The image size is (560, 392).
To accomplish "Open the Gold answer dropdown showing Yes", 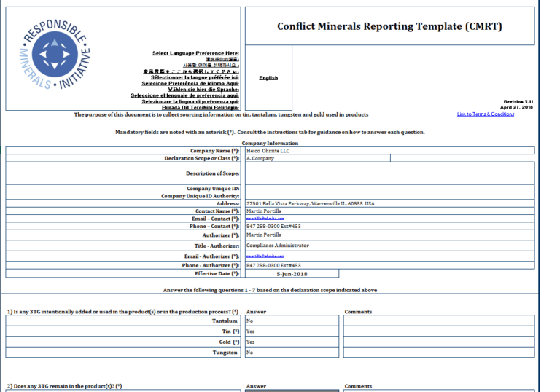I will tap(292, 342).
